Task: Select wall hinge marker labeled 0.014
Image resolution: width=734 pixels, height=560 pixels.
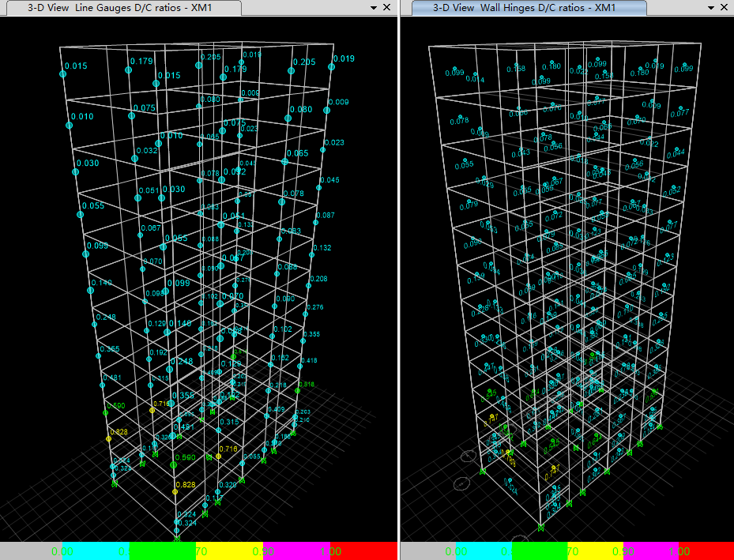Action: (x=475, y=74)
